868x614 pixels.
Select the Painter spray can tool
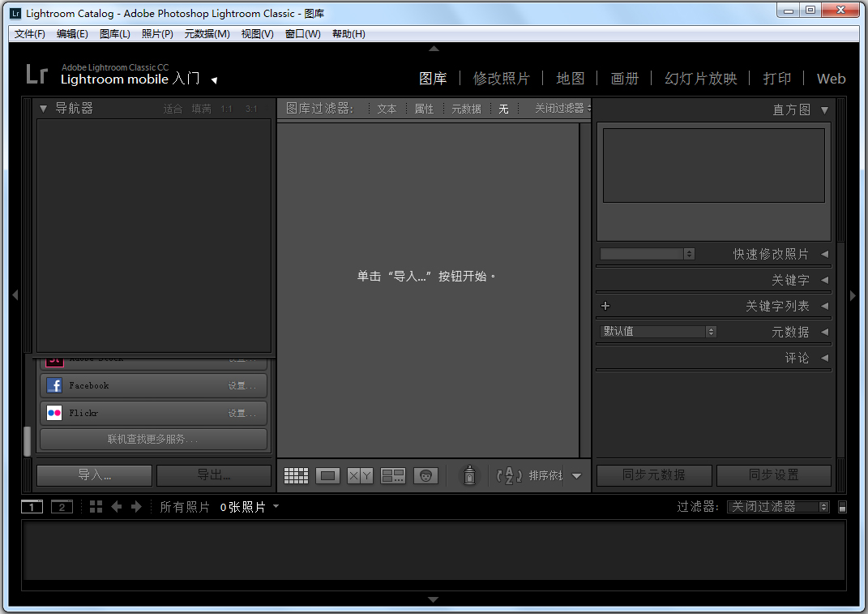point(469,475)
